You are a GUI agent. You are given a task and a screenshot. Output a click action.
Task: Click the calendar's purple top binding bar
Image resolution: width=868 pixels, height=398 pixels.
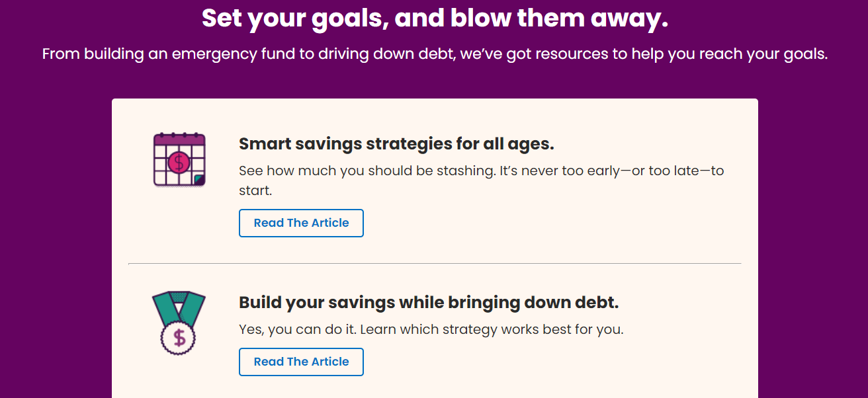(x=179, y=139)
